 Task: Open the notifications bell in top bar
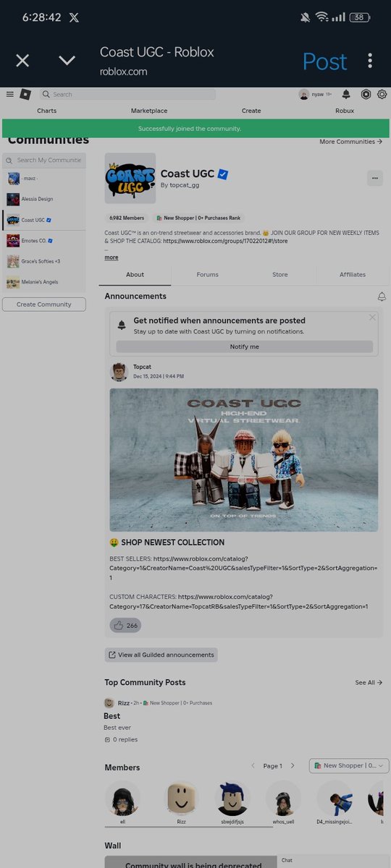(x=346, y=94)
